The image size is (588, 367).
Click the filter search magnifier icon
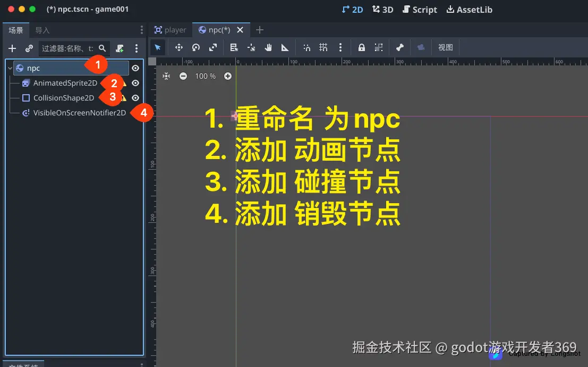coord(102,48)
